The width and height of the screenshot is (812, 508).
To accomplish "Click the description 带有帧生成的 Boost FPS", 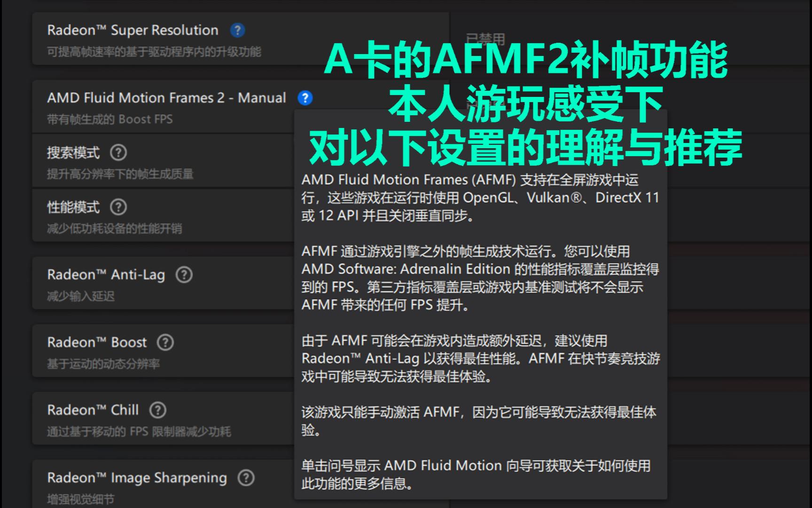I will [x=109, y=119].
